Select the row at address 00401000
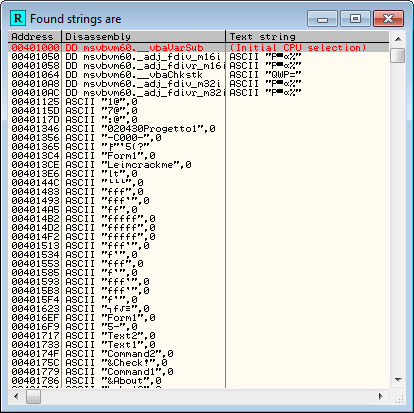This screenshot has width=414, height=413. click(199, 48)
